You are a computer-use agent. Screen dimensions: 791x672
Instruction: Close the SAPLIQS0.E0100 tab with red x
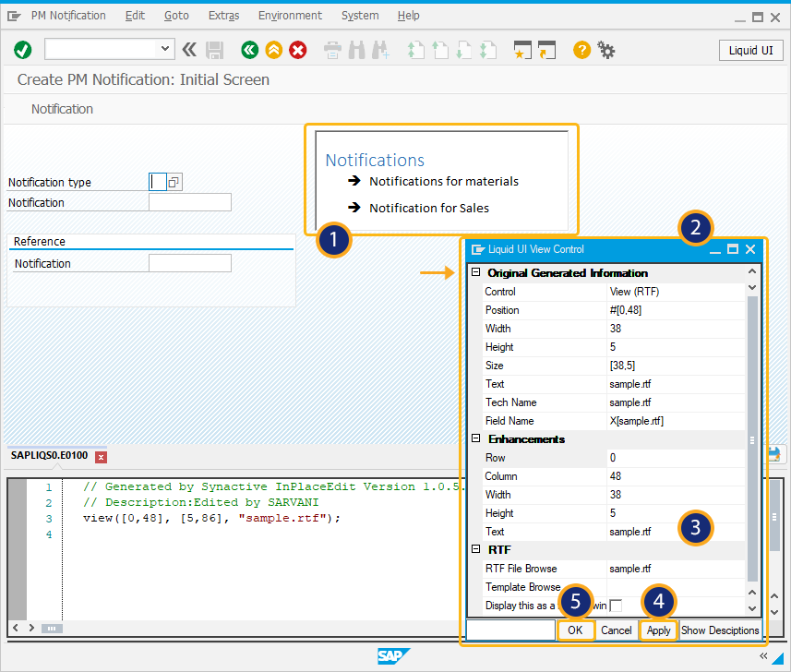tap(101, 457)
